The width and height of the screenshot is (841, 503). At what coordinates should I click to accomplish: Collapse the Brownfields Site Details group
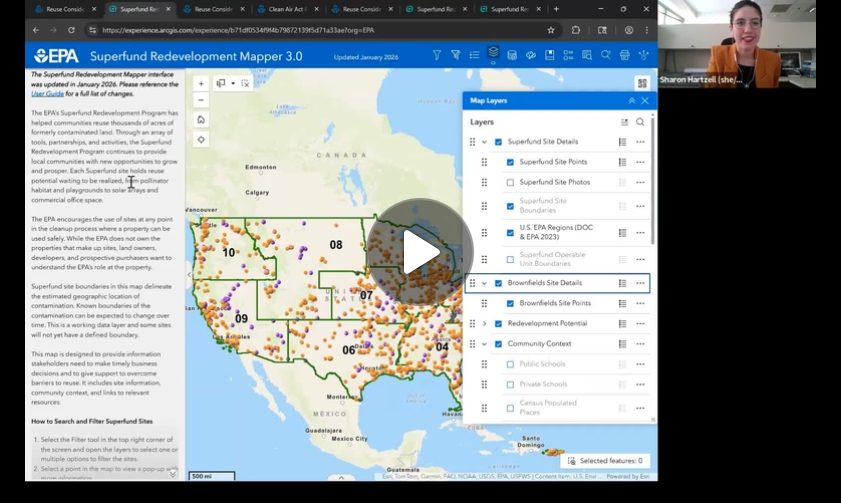484,283
